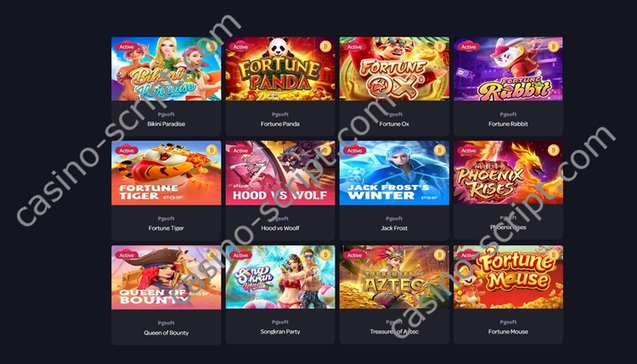Image resolution: width=637 pixels, height=364 pixels.
Task: Open the Fortune Panda game thumbnail
Action: [280, 69]
